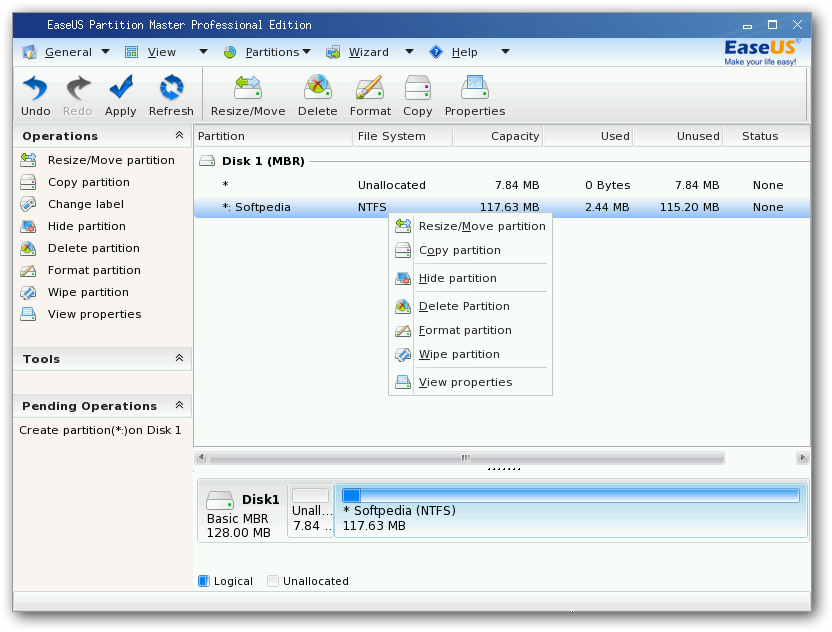The height and width of the screenshot is (632, 832).
Task: Open dropdown arrow next to General
Action: 105,51
